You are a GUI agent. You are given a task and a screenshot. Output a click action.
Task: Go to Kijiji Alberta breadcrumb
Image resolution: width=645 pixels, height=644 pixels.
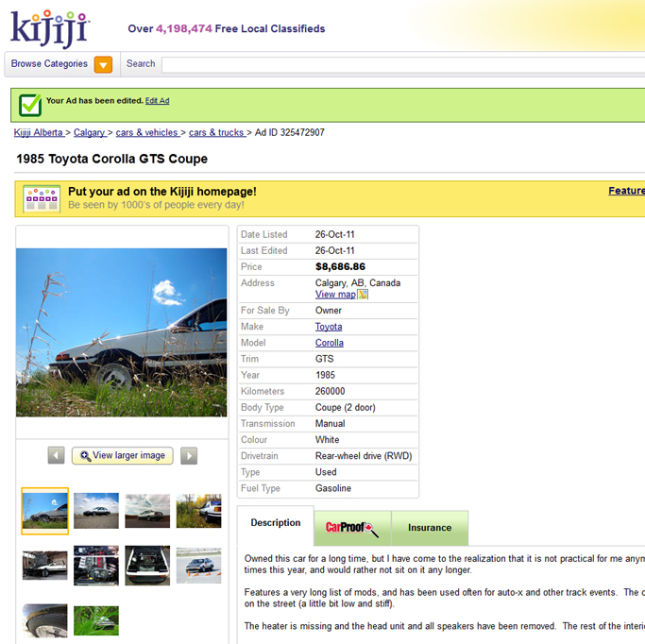pos(39,132)
